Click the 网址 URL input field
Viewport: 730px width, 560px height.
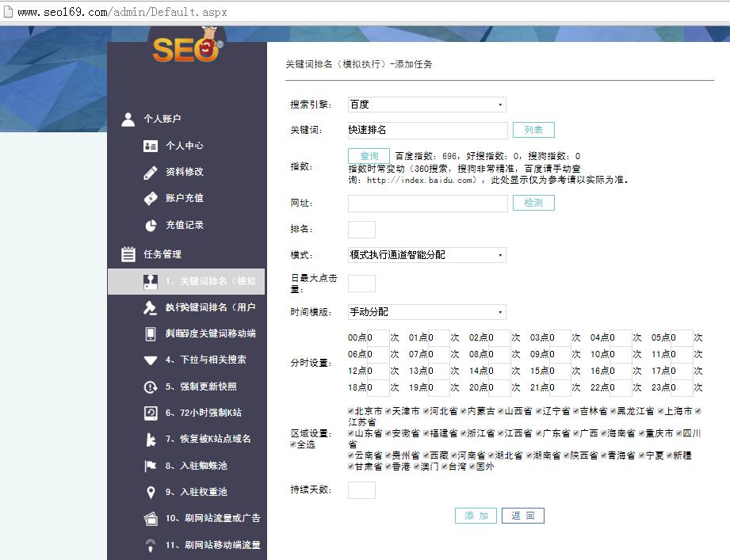(427, 204)
